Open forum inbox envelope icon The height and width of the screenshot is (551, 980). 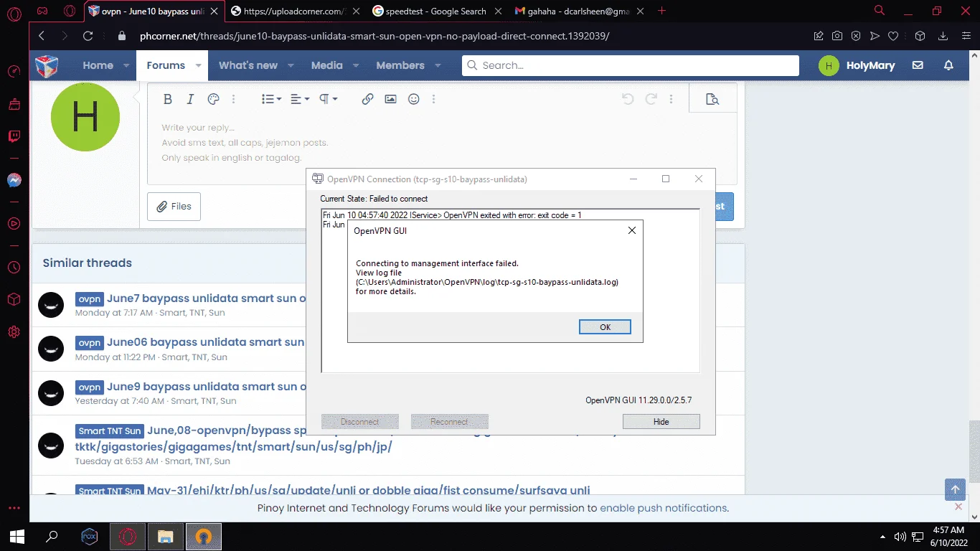(x=918, y=65)
